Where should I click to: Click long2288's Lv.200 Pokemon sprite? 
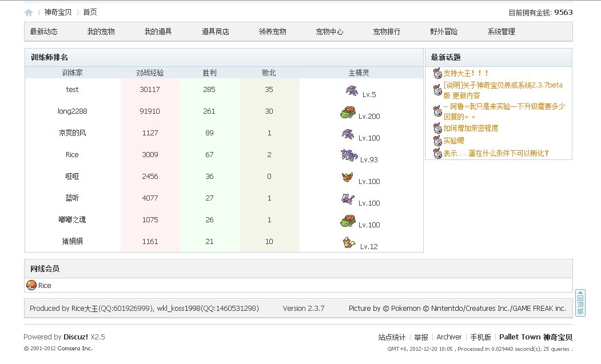coord(348,113)
